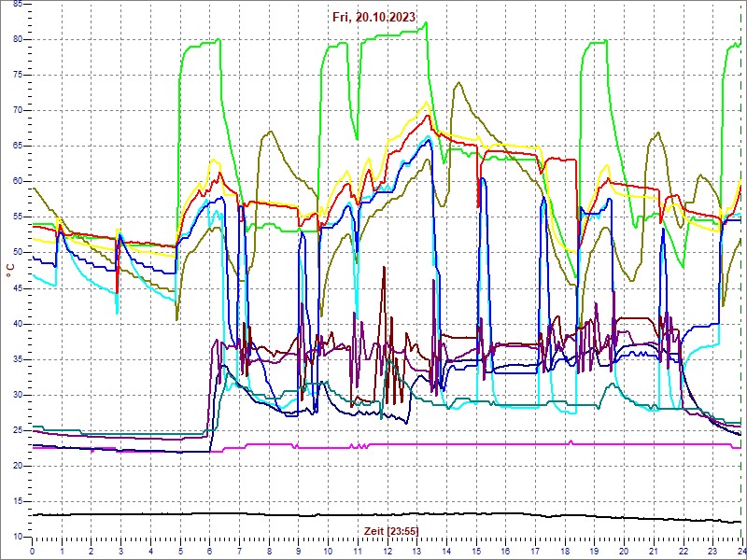Click hour 13 on the time axis
Image resolution: width=747 pixels, height=560 pixels.
(x=416, y=551)
